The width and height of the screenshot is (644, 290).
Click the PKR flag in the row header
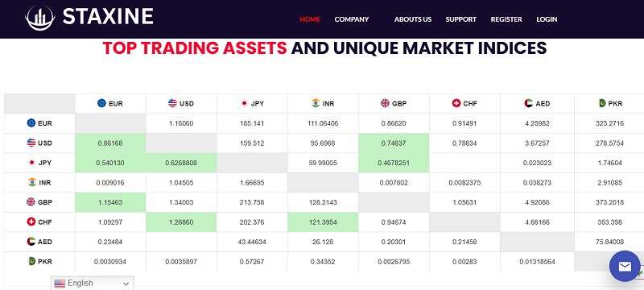coord(31,261)
